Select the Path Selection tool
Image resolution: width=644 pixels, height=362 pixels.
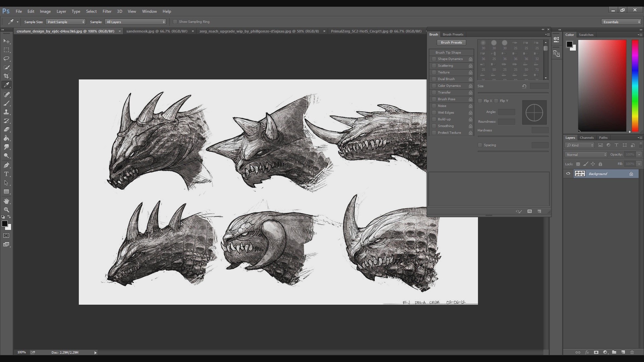click(6, 183)
